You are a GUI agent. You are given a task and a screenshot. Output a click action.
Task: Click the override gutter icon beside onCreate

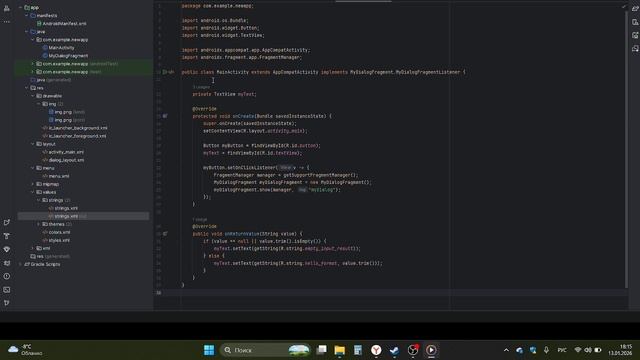[x=165, y=116]
